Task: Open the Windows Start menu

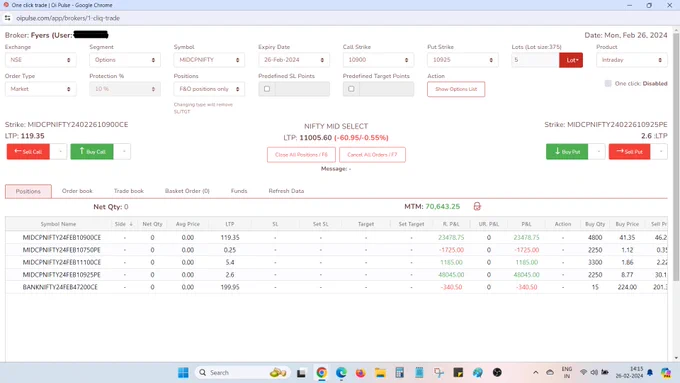Action: point(183,373)
